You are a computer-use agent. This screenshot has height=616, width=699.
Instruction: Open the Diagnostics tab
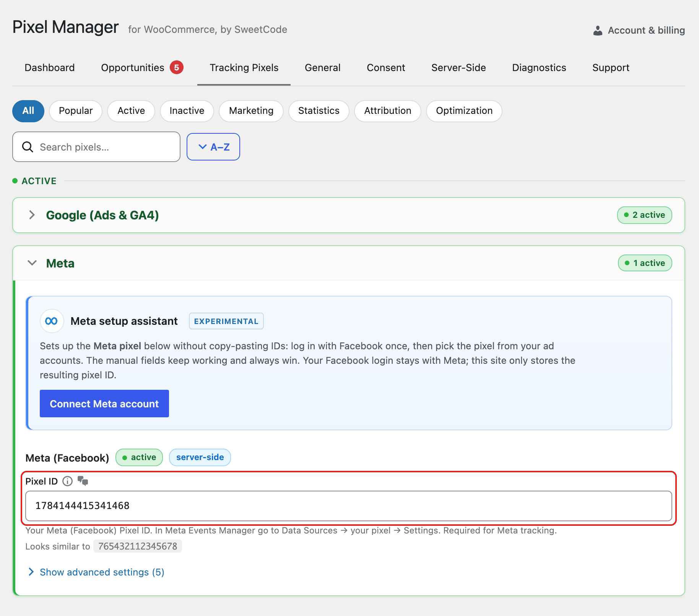[x=539, y=68]
